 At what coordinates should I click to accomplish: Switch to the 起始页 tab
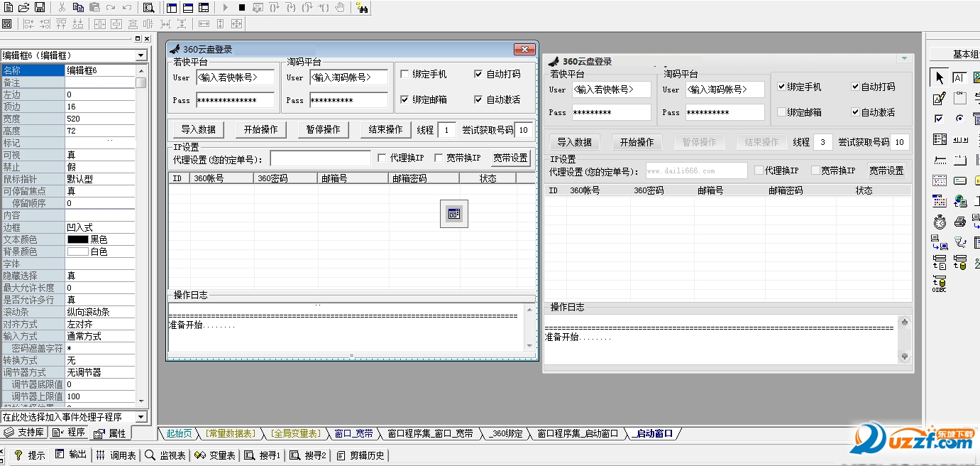[179, 433]
